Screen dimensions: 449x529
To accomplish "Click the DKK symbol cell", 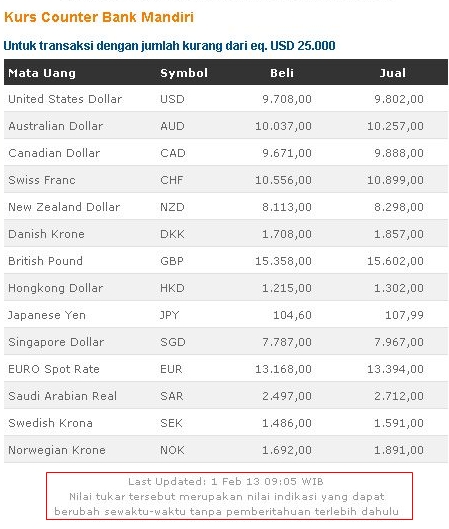I will (172, 234).
